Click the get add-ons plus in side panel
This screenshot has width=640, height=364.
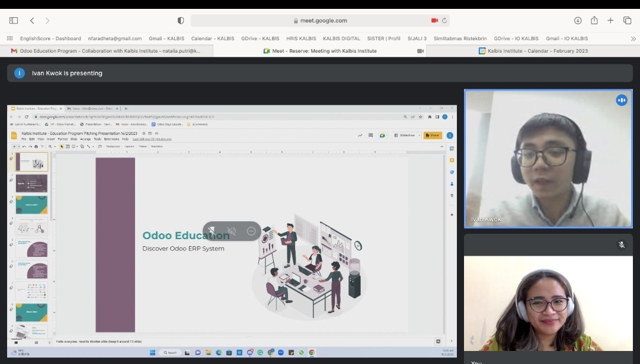click(x=452, y=214)
